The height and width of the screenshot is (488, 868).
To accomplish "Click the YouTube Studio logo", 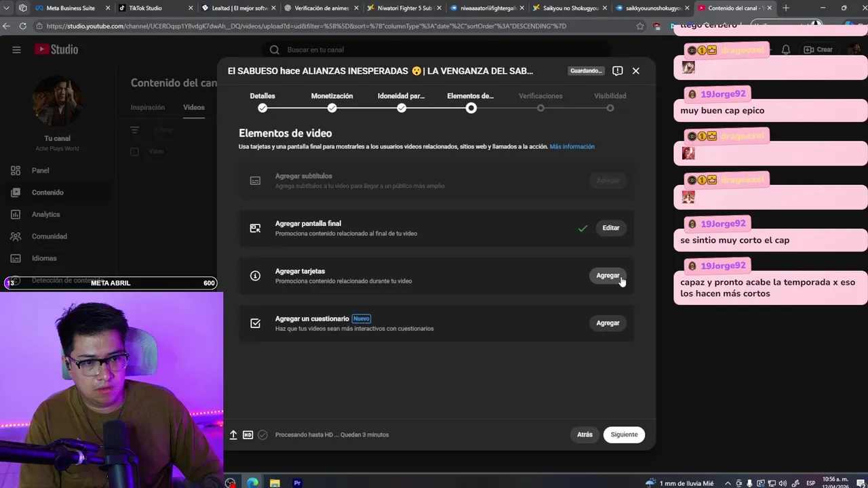I will click(56, 49).
